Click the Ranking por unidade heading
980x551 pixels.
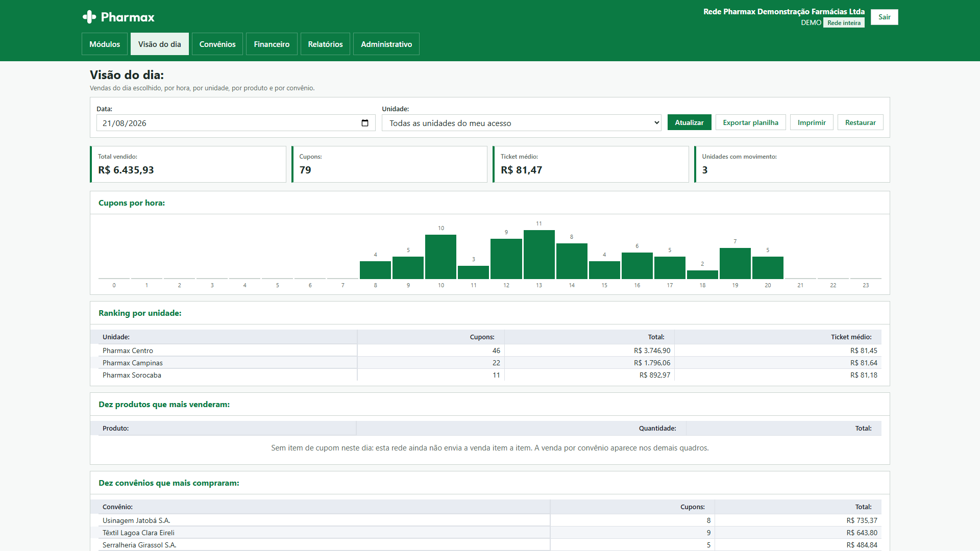(140, 313)
